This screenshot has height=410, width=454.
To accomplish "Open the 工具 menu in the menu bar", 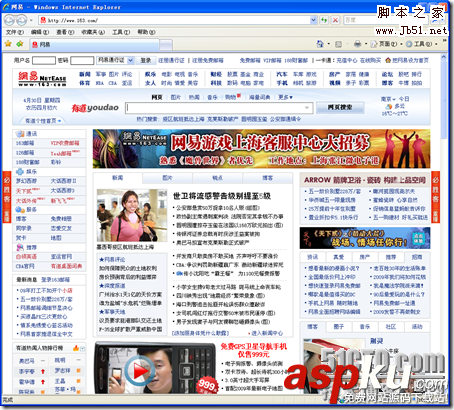I will [121, 32].
